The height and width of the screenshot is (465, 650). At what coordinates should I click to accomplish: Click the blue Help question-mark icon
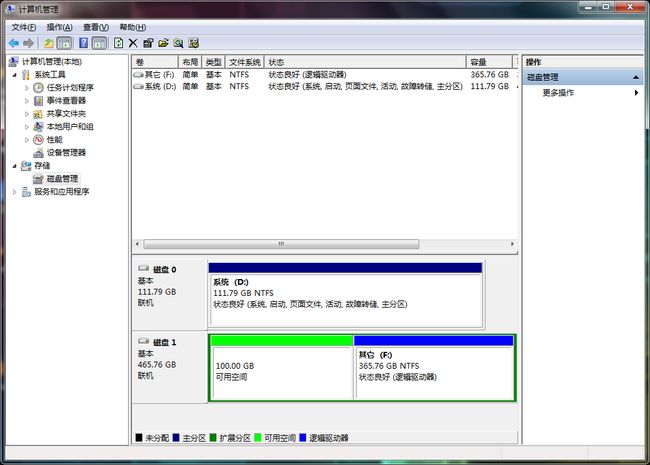tap(83, 43)
